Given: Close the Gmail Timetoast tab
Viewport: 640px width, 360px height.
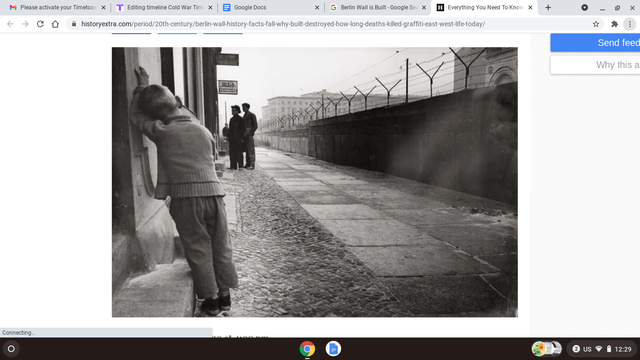Looking at the screenshot, I should coord(103,7).
